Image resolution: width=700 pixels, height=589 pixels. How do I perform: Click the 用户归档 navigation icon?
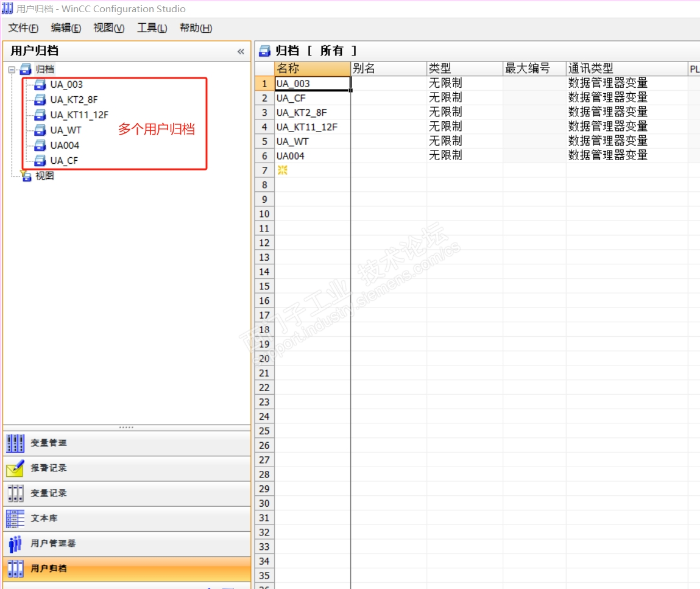pos(15,568)
